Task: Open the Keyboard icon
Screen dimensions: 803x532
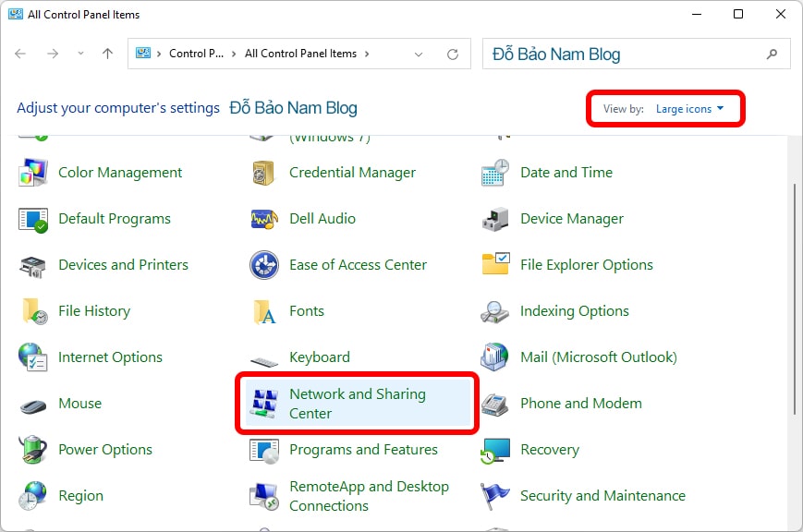Action: pos(264,362)
